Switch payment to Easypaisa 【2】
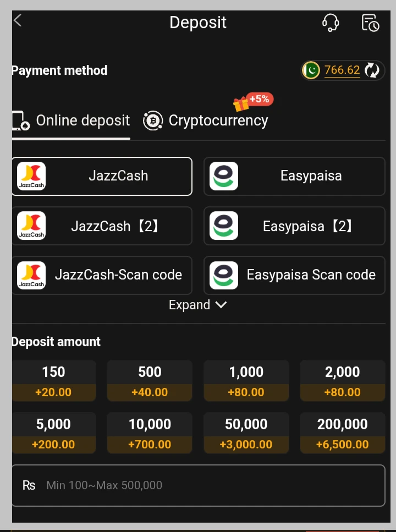The height and width of the screenshot is (532, 396). coord(294,226)
